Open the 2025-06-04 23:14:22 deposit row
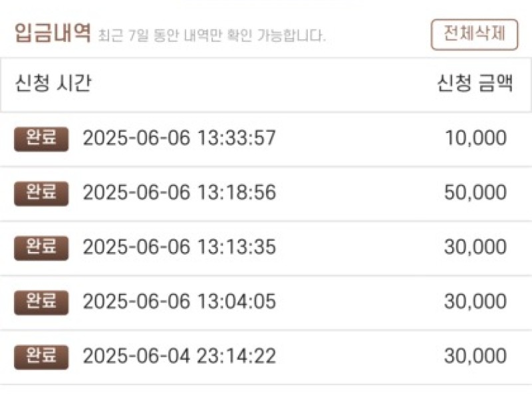Image resolution: width=532 pixels, height=399 pixels. point(266,357)
